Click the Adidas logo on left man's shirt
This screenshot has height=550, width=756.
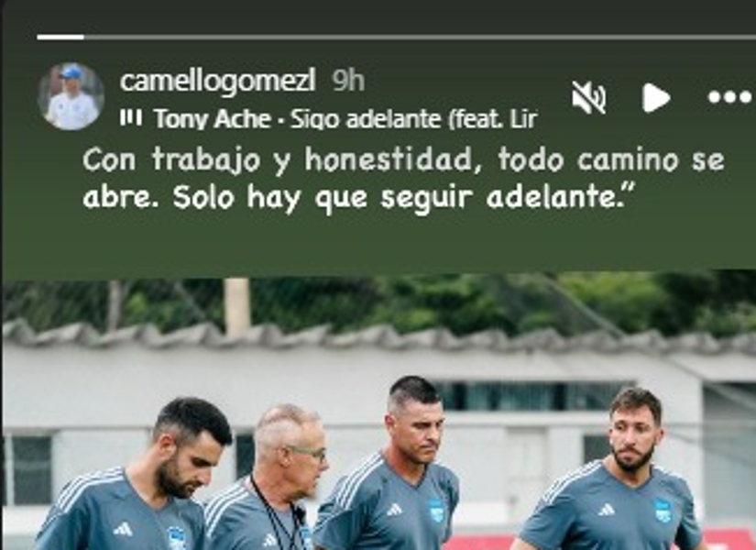click(x=124, y=529)
